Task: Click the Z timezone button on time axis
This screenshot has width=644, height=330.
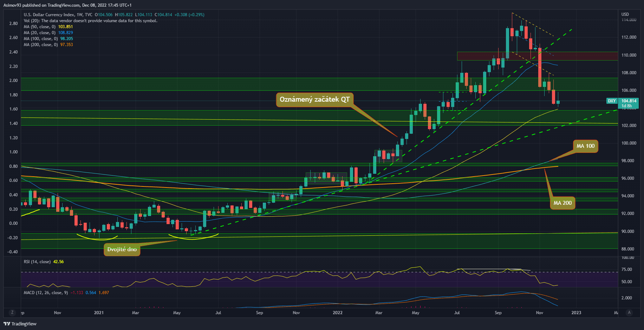Action: (x=12, y=312)
